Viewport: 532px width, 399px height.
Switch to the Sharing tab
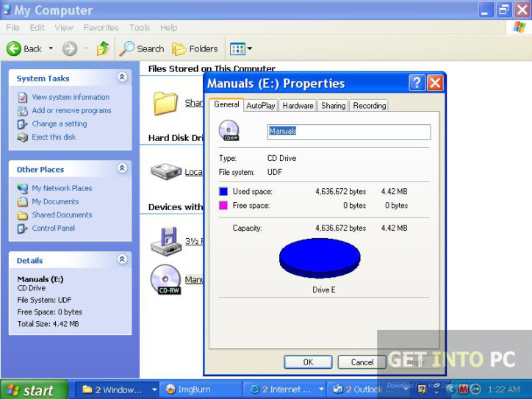point(333,106)
